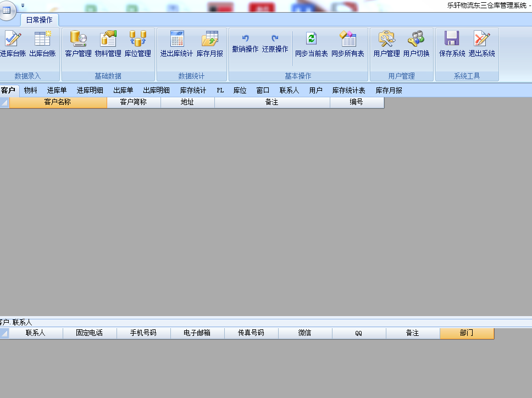The height and width of the screenshot is (398, 532).
Task: Switch to the 联系人 sheet tab
Action: tap(290, 90)
